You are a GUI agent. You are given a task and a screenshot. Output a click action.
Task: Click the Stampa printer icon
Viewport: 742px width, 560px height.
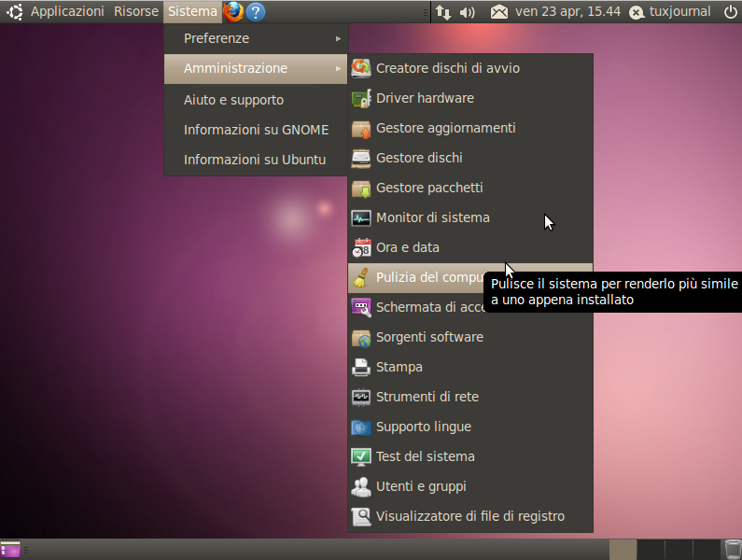[x=361, y=368]
